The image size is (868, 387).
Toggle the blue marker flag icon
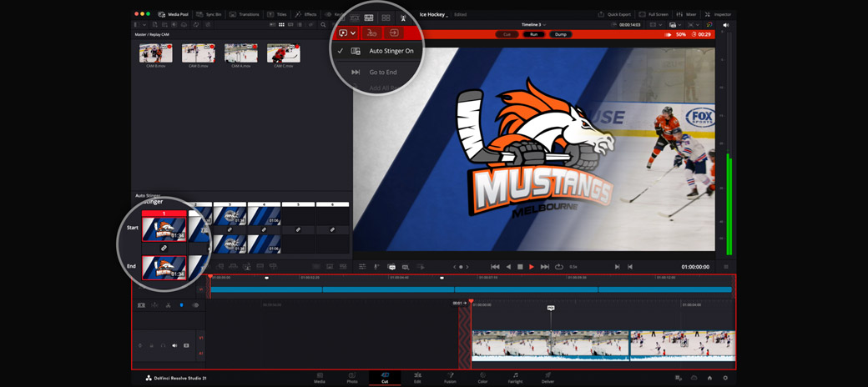(x=181, y=305)
